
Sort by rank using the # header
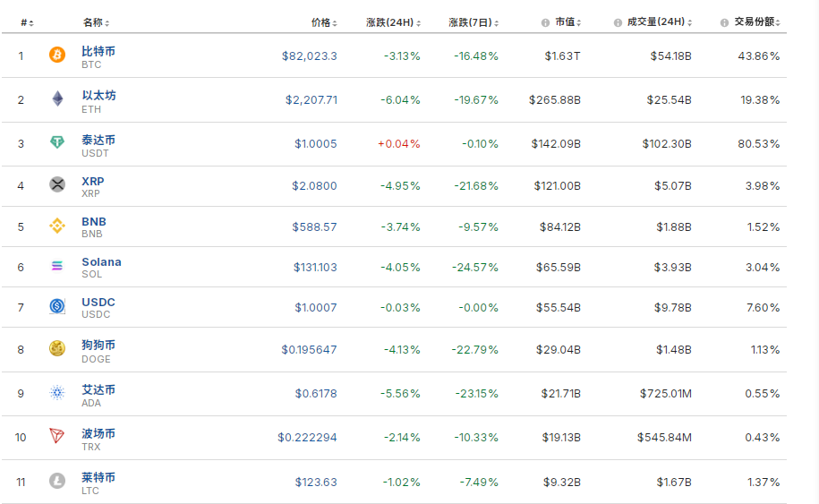click(27, 22)
